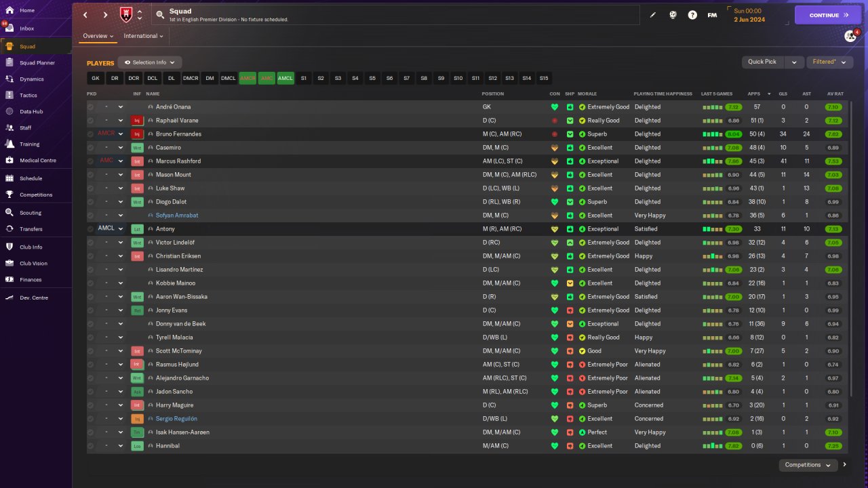This screenshot has height=488, width=868.
Task: Open the Filtered dropdown
Action: [829, 62]
